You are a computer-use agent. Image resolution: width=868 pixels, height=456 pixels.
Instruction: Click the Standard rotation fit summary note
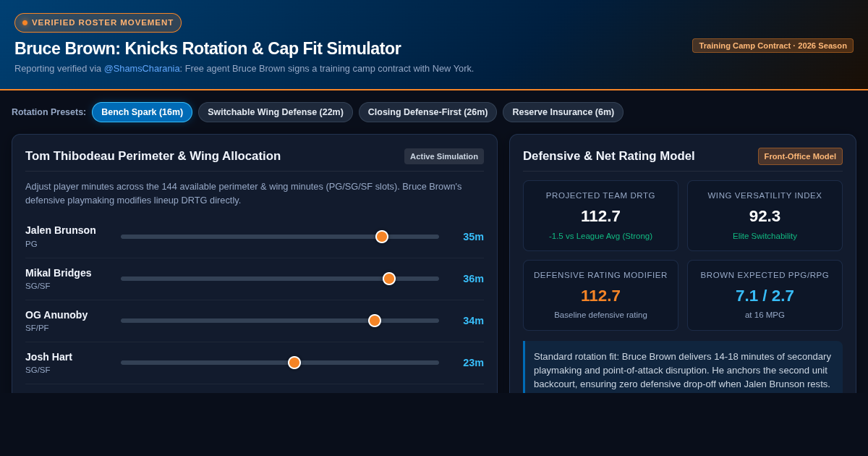683,368
